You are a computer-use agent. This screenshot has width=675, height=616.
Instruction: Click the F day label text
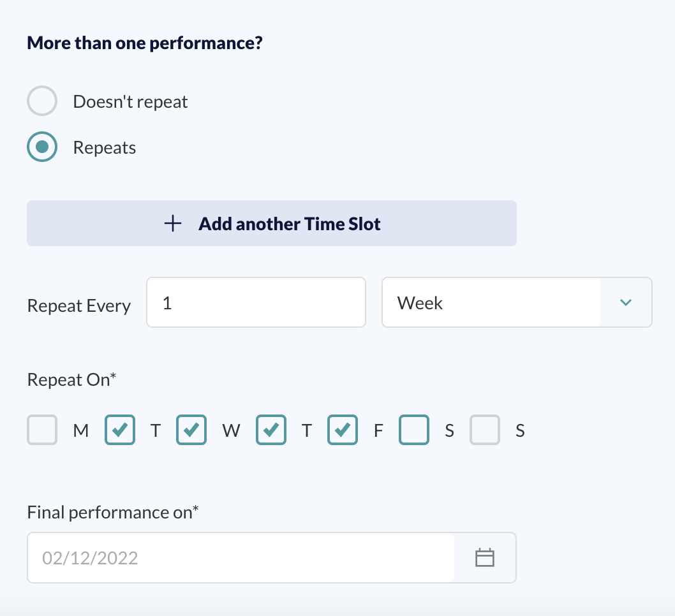(378, 430)
